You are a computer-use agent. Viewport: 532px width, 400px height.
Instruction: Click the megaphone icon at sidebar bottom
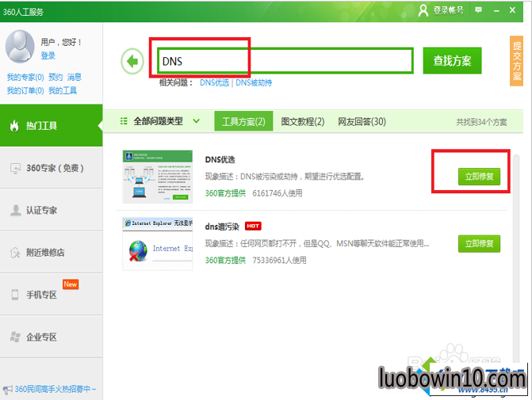click(x=8, y=390)
